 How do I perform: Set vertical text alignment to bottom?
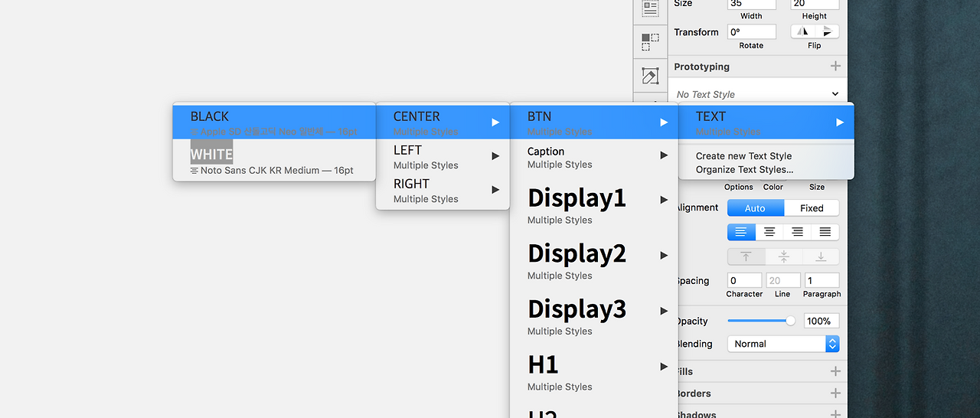click(821, 256)
